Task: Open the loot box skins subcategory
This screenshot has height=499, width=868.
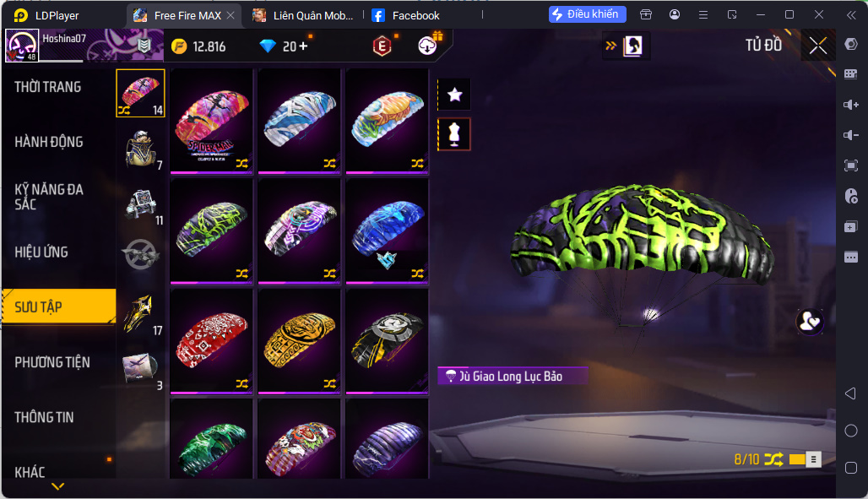Action: pyautogui.click(x=141, y=203)
